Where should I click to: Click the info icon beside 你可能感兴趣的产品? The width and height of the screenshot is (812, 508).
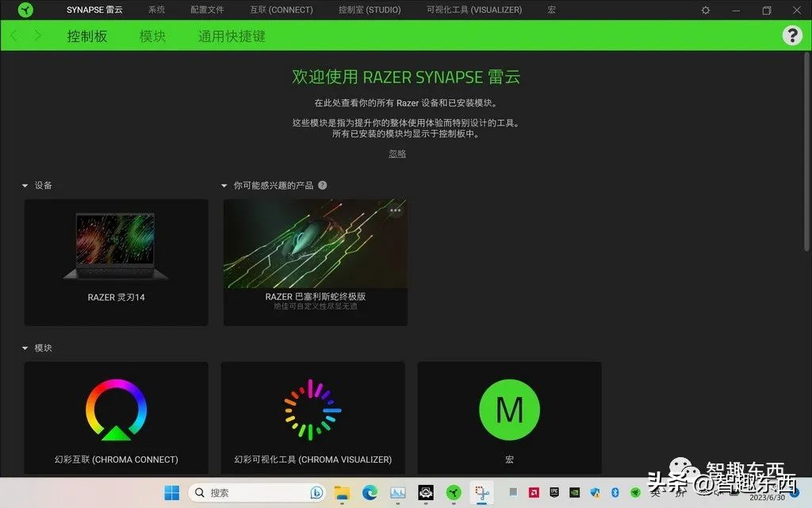pyautogui.click(x=322, y=185)
